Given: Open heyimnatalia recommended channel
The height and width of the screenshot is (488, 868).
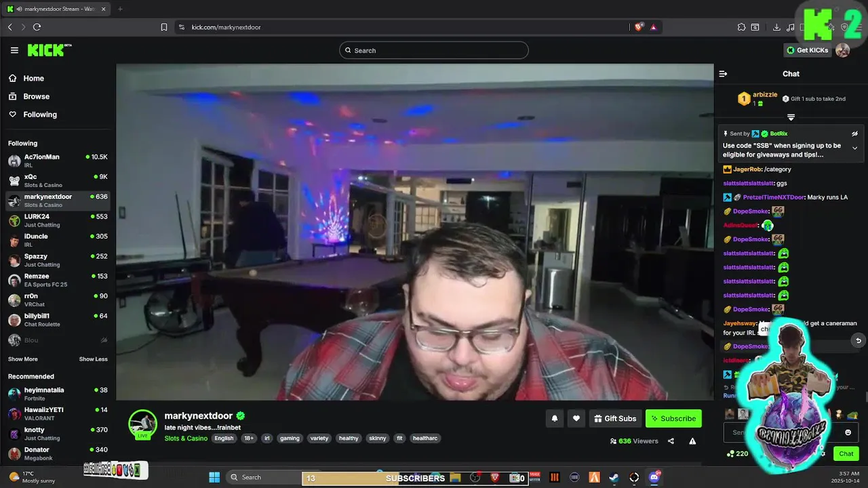Looking at the screenshot, I should (58, 394).
